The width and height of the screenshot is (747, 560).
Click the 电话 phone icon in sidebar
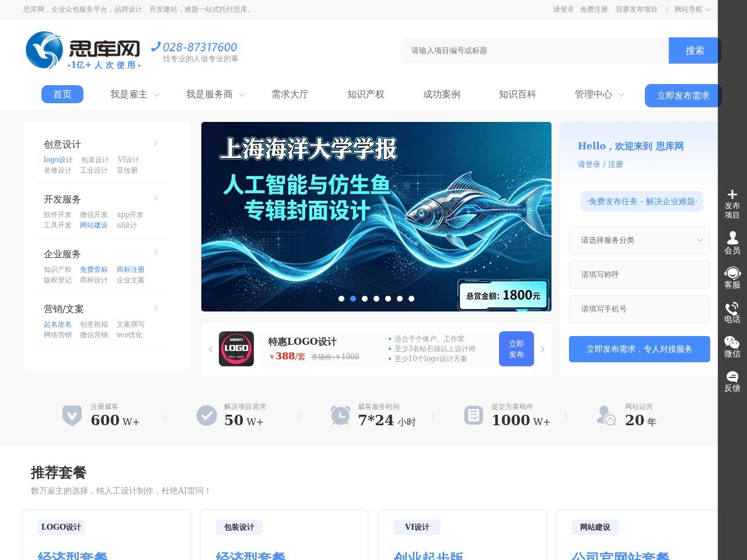click(x=732, y=307)
